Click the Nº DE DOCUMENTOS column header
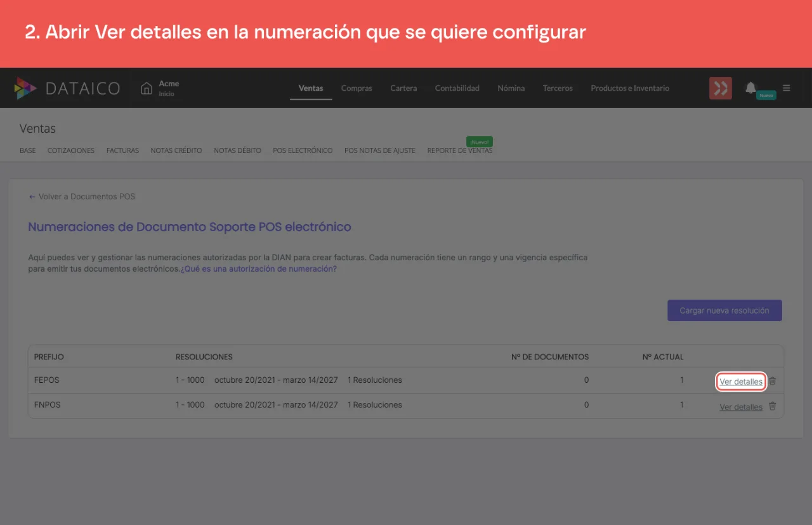This screenshot has height=525, width=812. pos(550,357)
